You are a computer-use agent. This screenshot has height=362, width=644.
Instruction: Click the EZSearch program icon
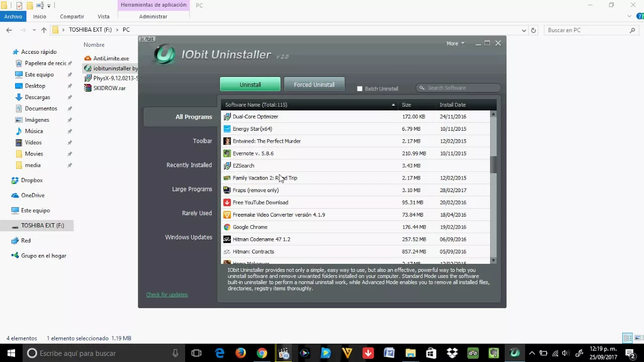(x=227, y=165)
